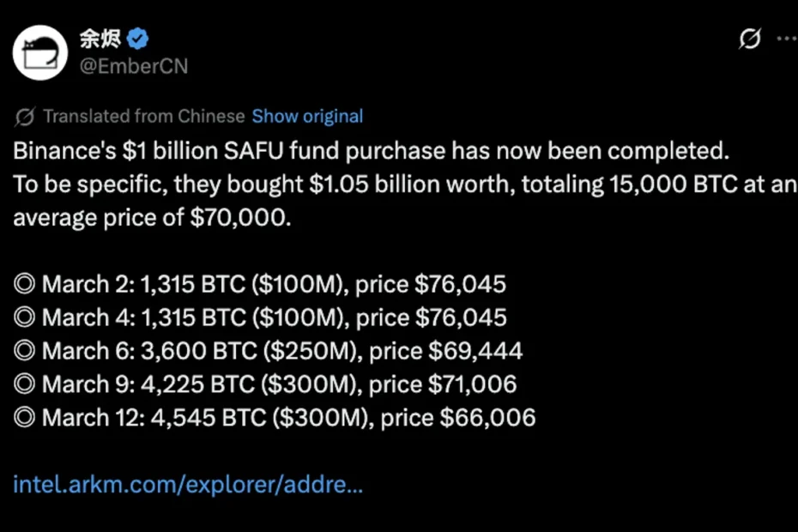Viewport: 798px width, 532px height.
Task: Open the More options ellipsis menu
Action: [x=786, y=39]
